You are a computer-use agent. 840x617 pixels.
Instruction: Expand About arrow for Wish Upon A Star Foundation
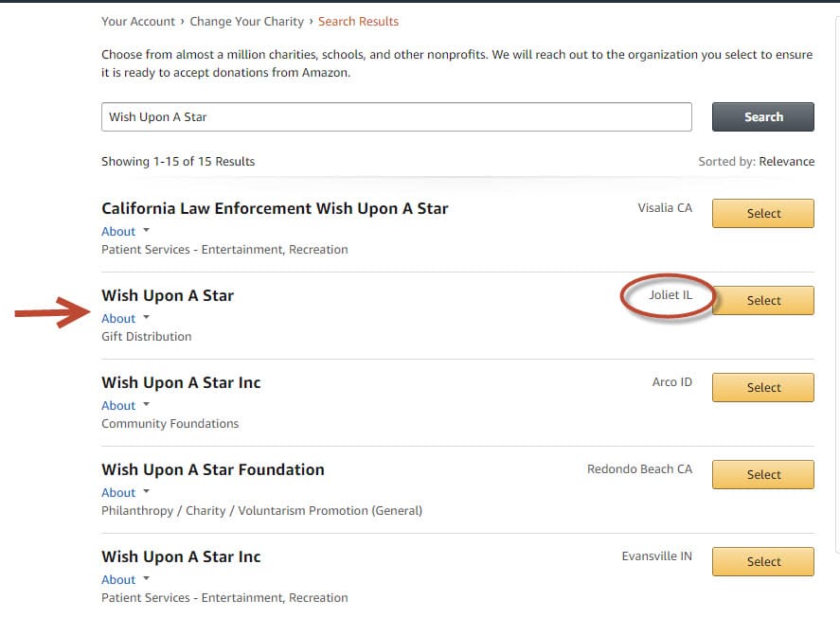tap(146, 491)
